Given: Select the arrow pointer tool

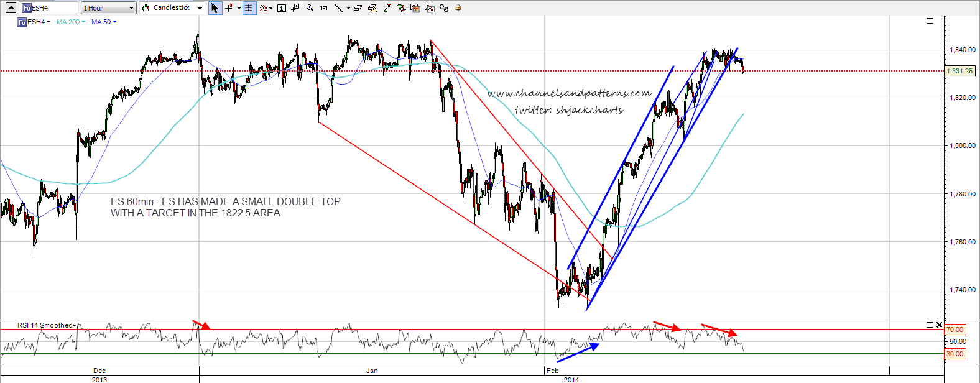Looking at the screenshot, I should [215, 8].
